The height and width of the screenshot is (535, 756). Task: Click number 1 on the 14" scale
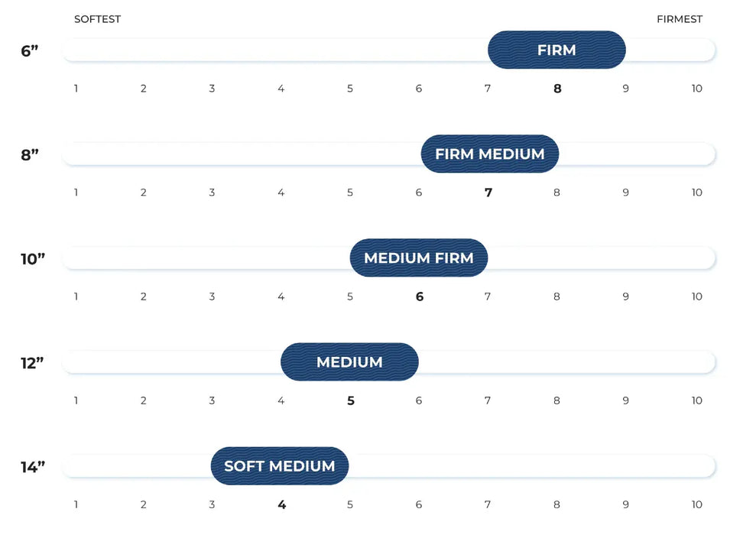(x=76, y=504)
